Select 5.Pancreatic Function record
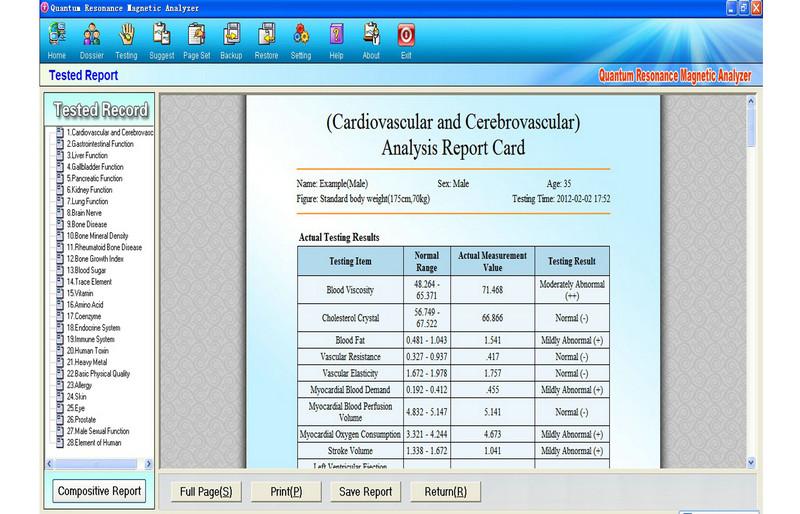 click(x=94, y=178)
